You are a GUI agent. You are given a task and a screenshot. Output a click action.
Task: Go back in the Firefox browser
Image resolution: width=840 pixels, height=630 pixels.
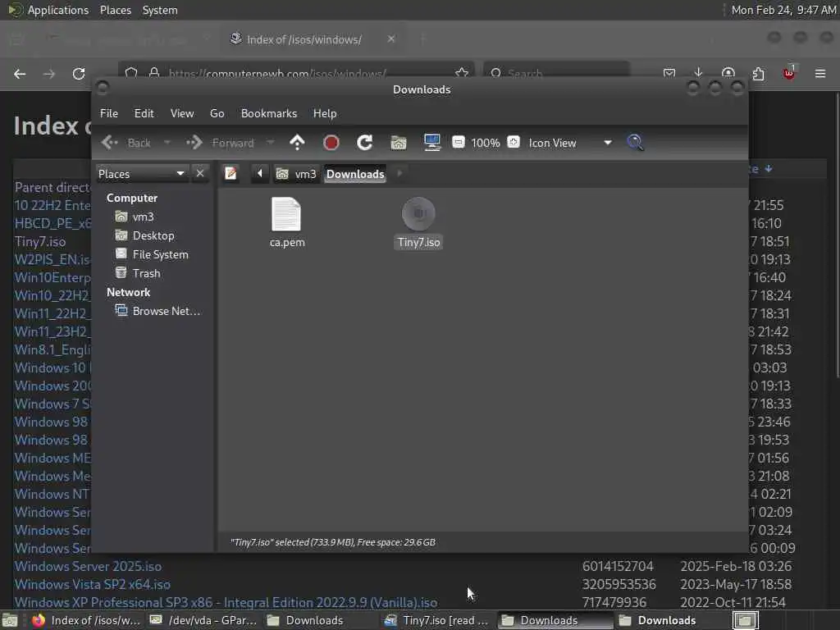(20, 74)
